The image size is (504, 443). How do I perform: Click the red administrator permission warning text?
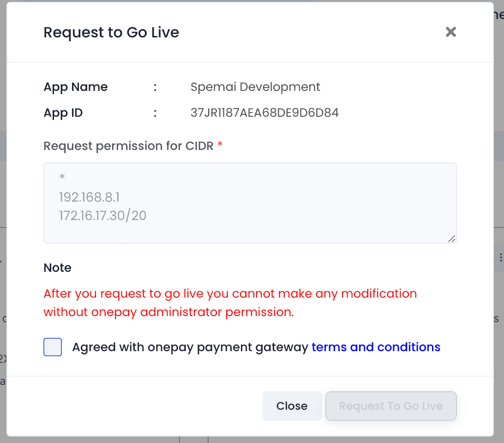[230, 303]
